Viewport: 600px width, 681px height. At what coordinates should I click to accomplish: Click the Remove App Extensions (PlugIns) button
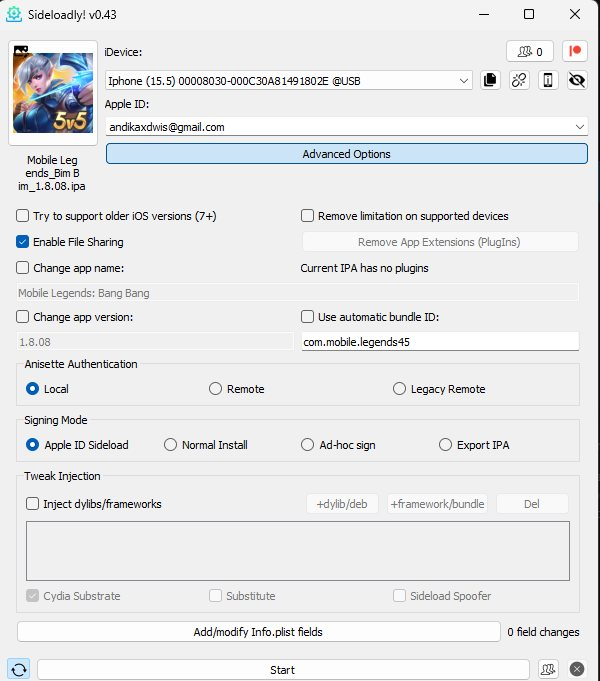tap(440, 242)
